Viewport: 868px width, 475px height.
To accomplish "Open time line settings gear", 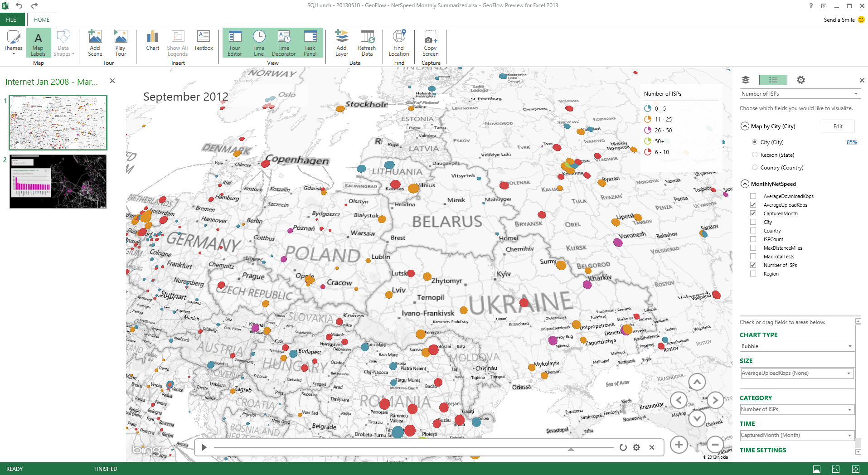I will point(636,447).
